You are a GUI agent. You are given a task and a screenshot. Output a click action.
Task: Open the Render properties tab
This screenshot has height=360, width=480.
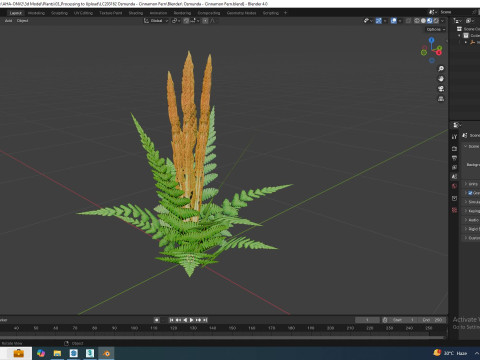tap(454, 148)
